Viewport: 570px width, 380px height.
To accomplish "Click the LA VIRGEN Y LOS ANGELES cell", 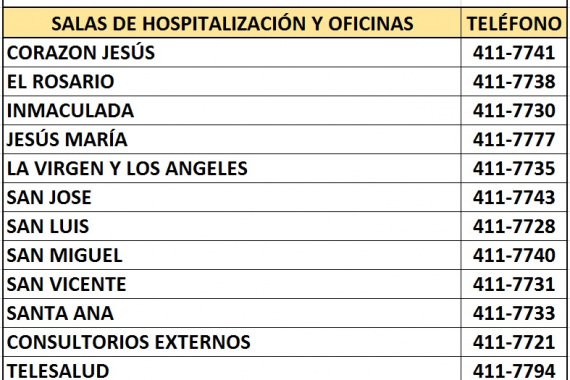I will (x=232, y=168).
